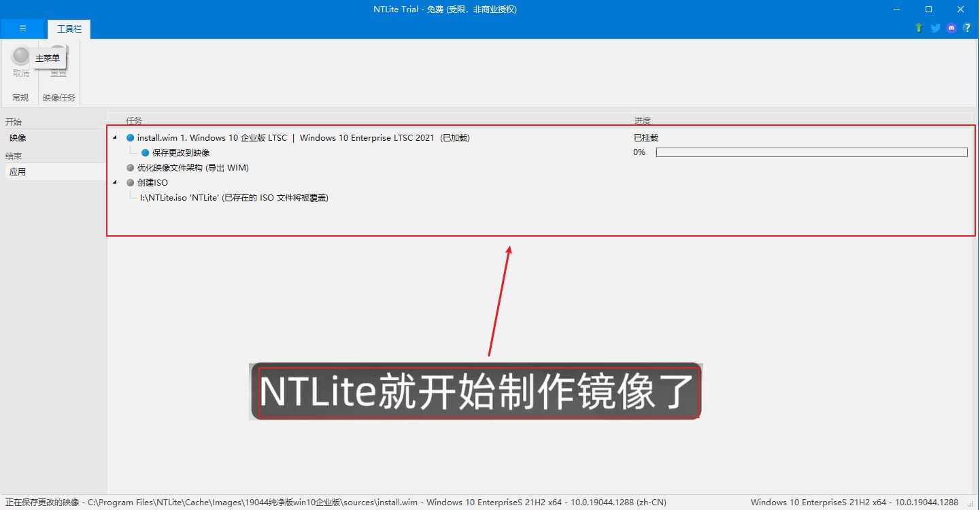Click the 取消 cancel button icon
980x510 pixels.
pyautogui.click(x=21, y=56)
